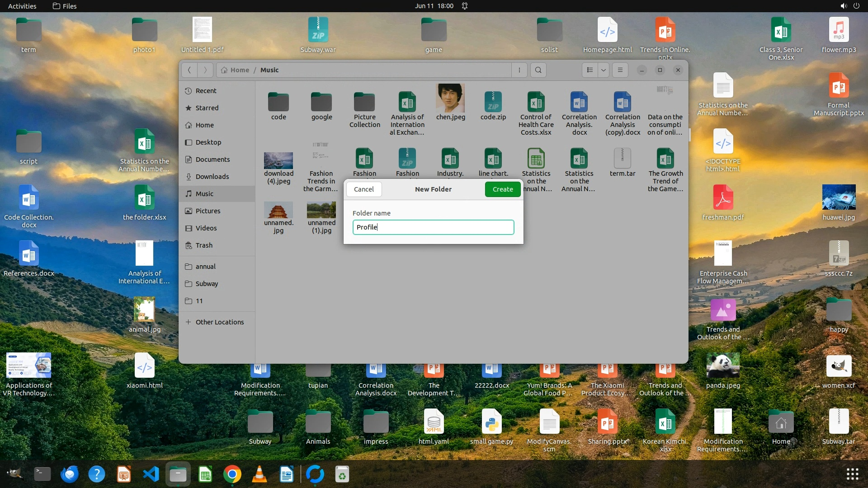Cancel the New Folder dialog
Viewport: 868px width, 488px height.
[364, 189]
